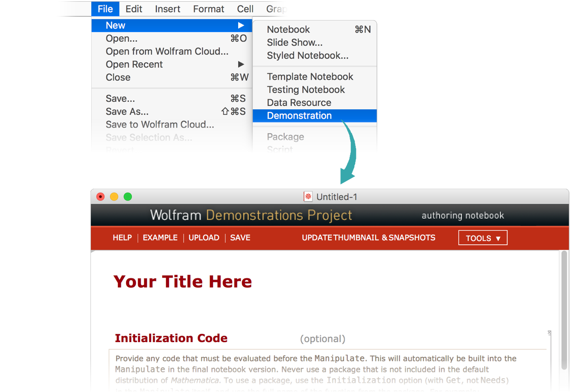Click SAVE in the authoring toolbar

[x=240, y=238]
